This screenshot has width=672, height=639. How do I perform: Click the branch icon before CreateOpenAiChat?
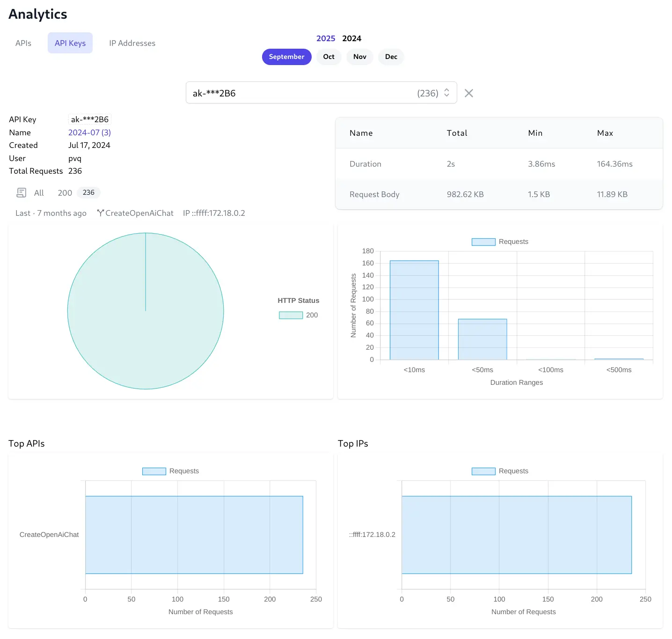click(x=100, y=213)
